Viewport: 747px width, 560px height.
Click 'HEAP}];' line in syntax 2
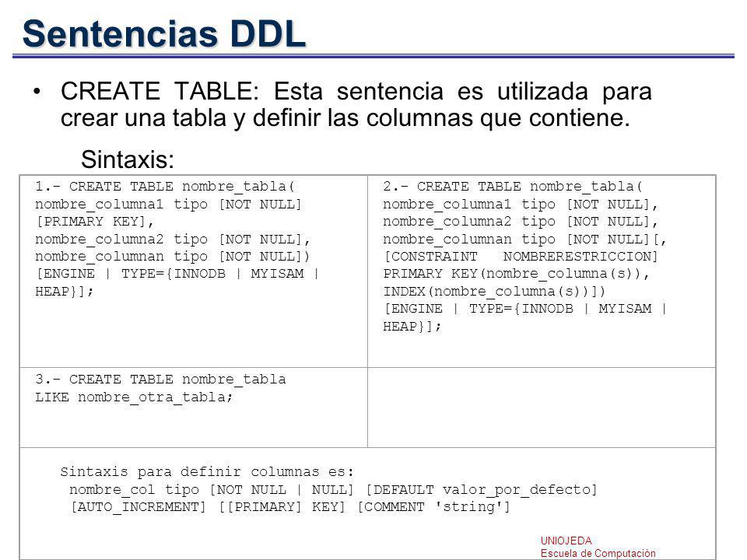412,326
